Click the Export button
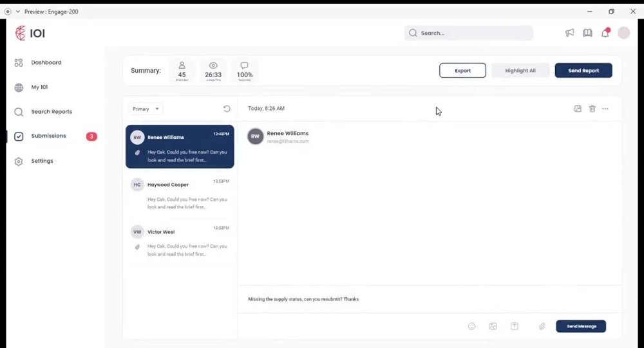644x348 pixels. (462, 71)
